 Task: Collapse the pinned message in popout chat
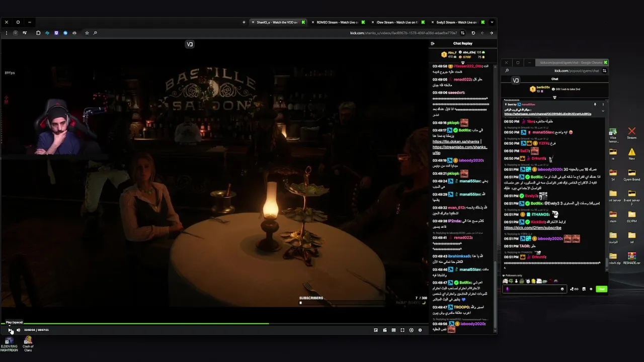click(603, 111)
